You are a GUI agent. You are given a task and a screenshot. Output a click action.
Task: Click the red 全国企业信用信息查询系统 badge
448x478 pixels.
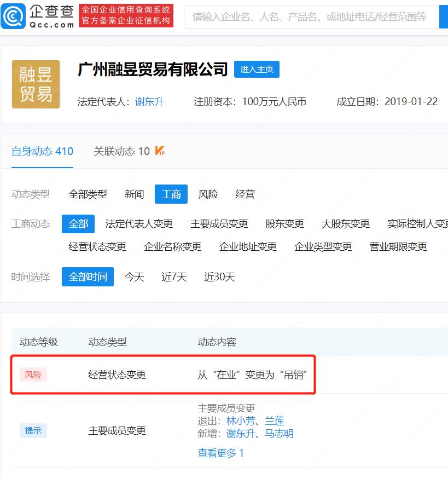pyautogui.click(x=126, y=16)
